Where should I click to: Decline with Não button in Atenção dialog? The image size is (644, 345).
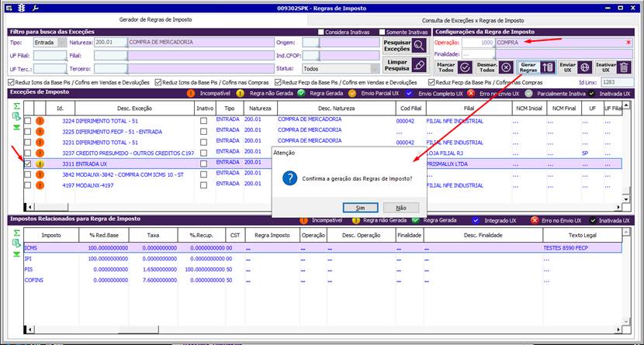[x=401, y=208]
